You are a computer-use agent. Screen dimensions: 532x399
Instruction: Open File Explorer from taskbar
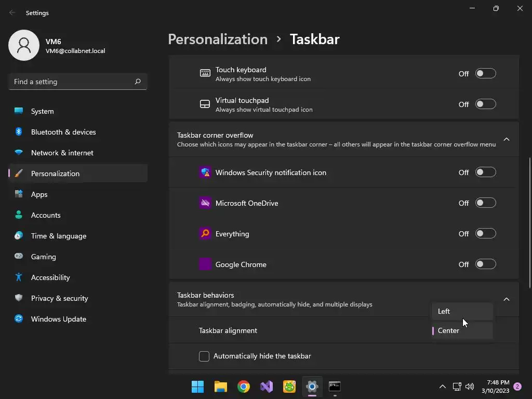tap(221, 387)
